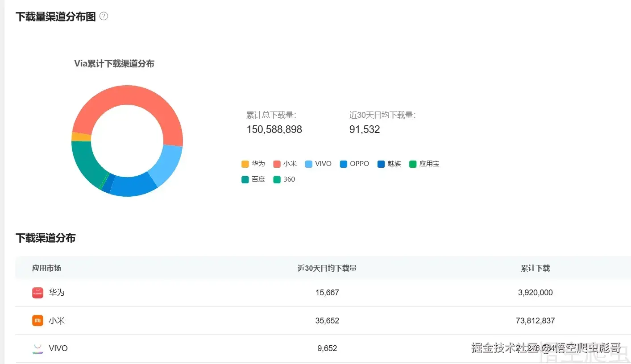Toggle 华为 legend series in chart

coord(253,164)
